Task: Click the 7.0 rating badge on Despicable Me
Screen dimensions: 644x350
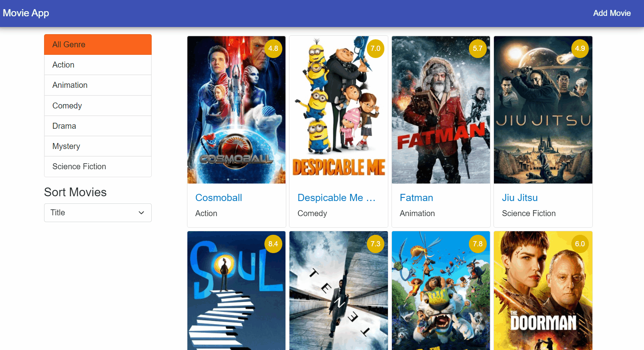Action: [x=376, y=48]
